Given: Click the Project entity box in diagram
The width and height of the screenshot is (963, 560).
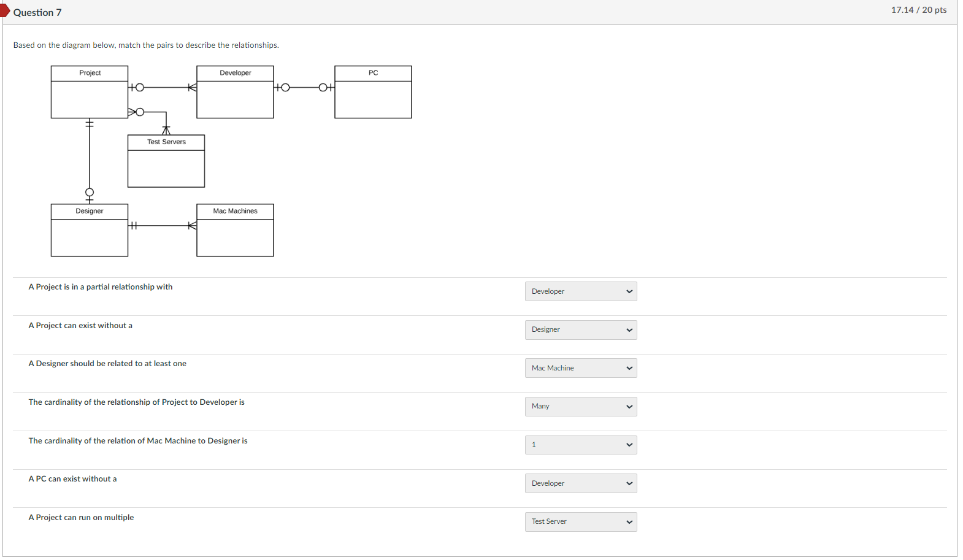Looking at the screenshot, I should 90,92.
